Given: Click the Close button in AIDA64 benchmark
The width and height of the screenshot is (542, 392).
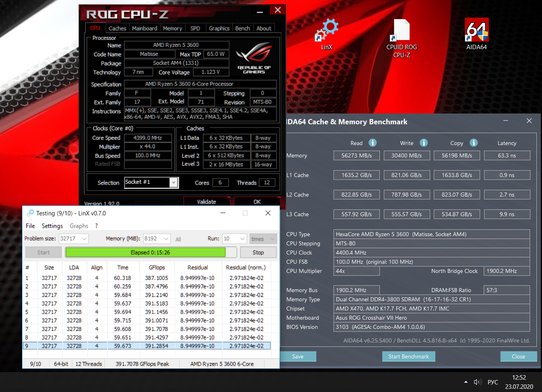Looking at the screenshot, I should coord(518,356).
